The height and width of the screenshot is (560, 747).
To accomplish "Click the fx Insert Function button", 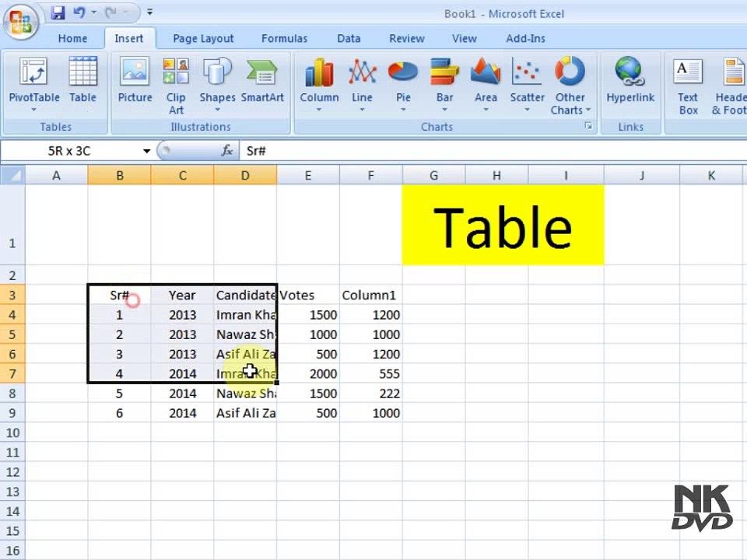I will (226, 151).
